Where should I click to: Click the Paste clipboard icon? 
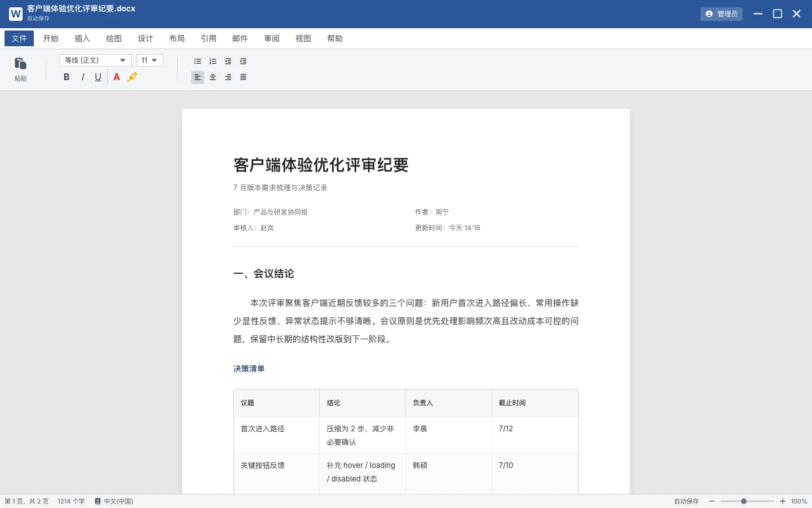point(20,64)
